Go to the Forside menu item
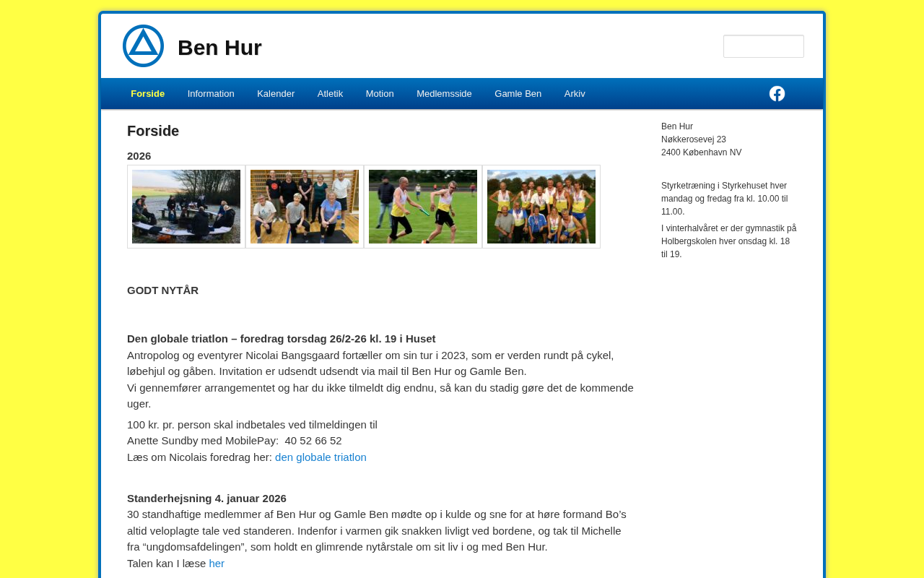This screenshot has width=924, height=578. point(148,94)
